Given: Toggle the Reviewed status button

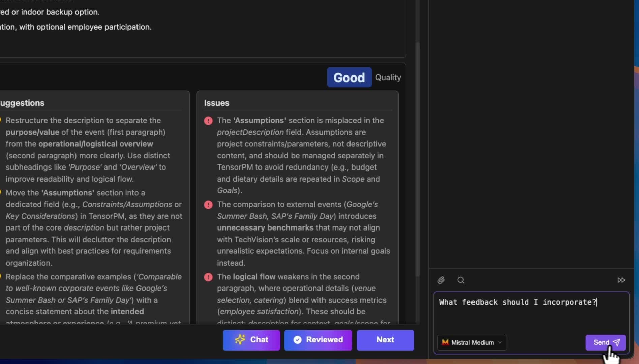Looking at the screenshot, I should (x=318, y=340).
